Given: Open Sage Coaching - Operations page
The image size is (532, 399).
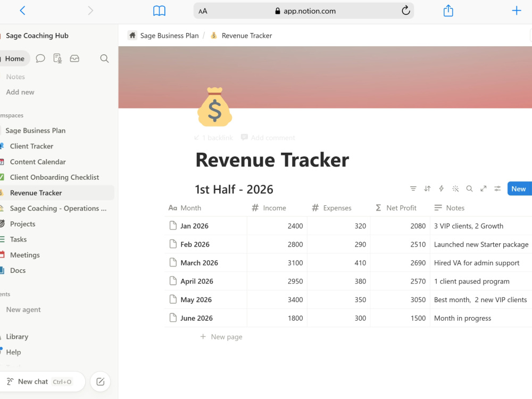Looking at the screenshot, I should 58,209.
